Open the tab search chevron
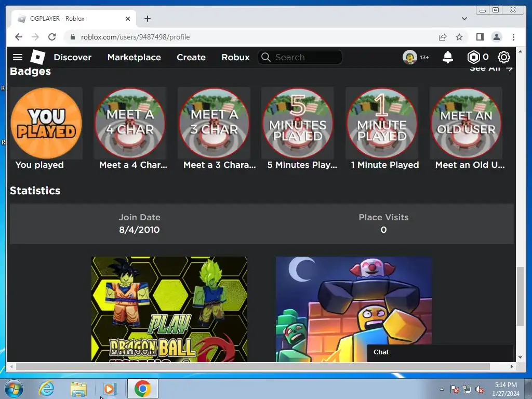 464,19
